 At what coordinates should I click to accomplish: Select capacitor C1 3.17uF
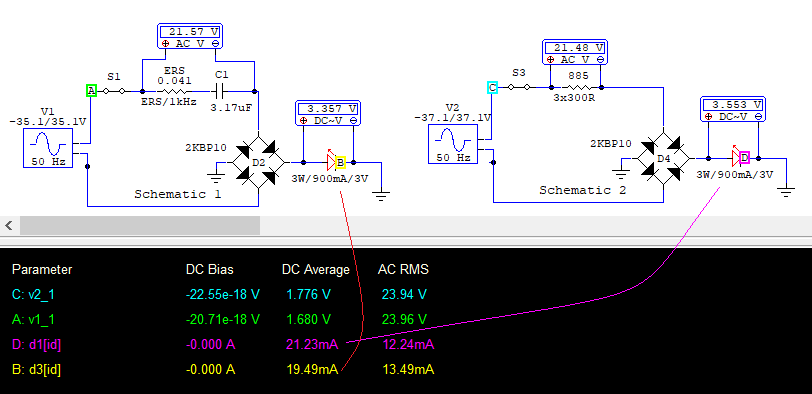(220, 92)
